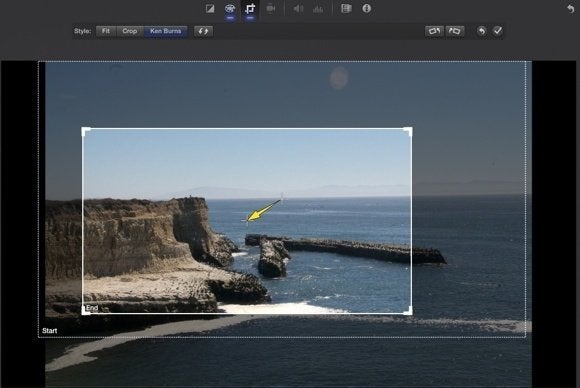580x388 pixels.
Task: Open the color balance adjustment icon
Action: point(210,9)
